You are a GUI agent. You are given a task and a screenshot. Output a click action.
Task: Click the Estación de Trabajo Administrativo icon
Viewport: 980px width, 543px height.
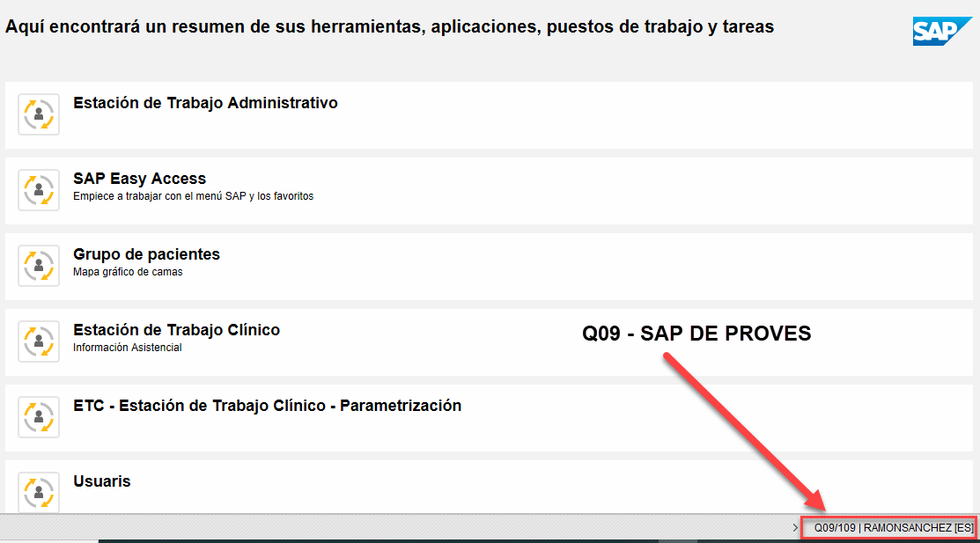39,114
